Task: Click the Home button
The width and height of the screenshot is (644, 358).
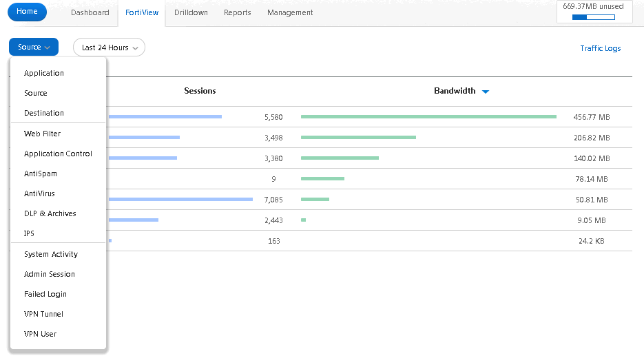Action: tap(27, 12)
